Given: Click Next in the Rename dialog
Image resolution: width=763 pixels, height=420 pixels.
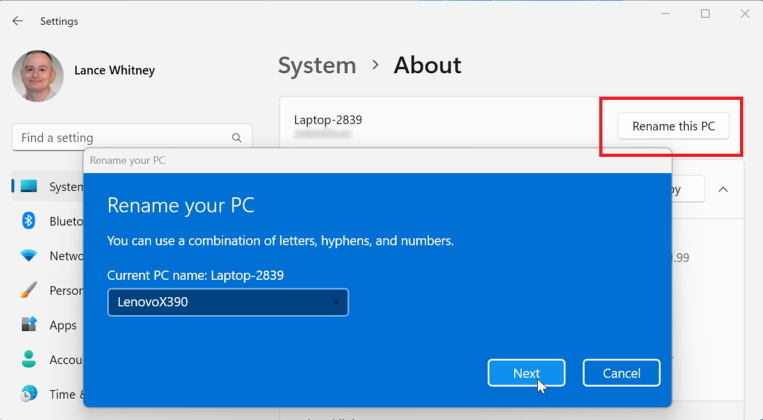Looking at the screenshot, I should (526, 373).
